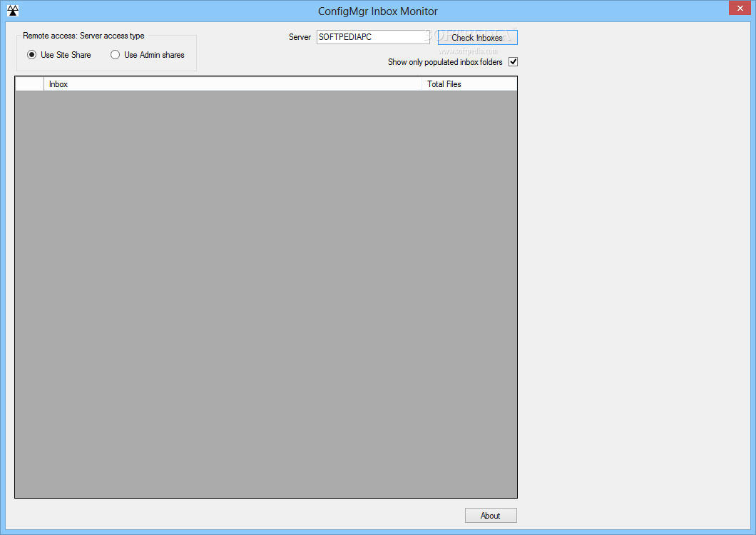Click the blank row-selector header cell
The width and height of the screenshot is (756, 535).
29,84
